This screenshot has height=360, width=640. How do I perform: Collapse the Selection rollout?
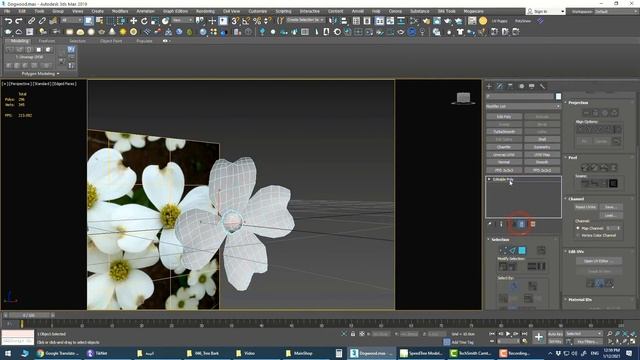click(x=500, y=240)
